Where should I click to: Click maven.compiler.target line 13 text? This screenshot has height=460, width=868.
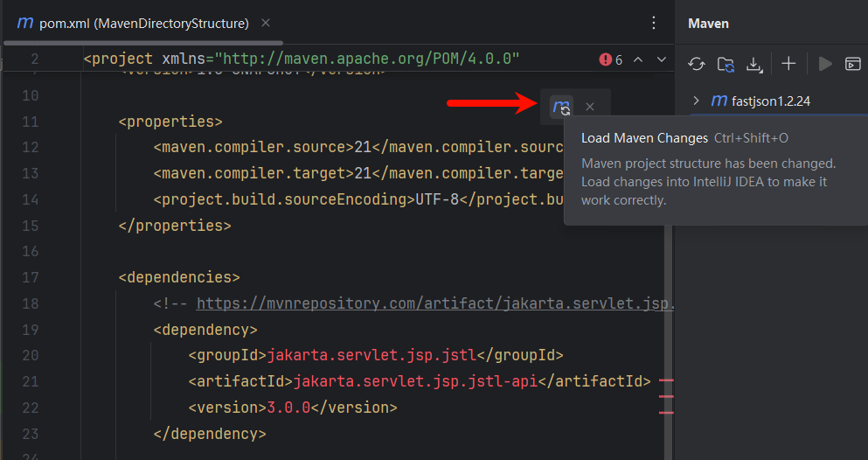pyautogui.click(x=358, y=173)
